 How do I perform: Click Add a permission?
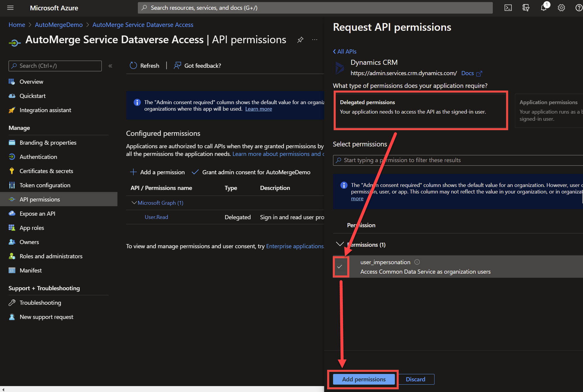pyautogui.click(x=157, y=172)
